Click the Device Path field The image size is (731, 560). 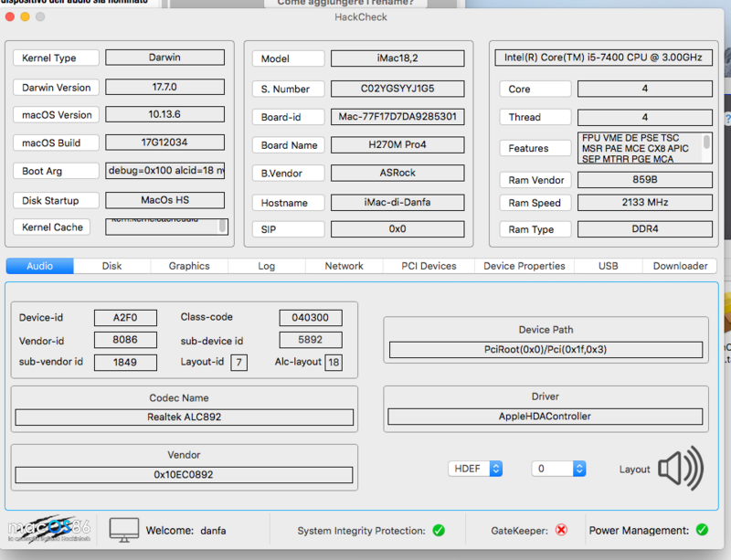(546, 350)
